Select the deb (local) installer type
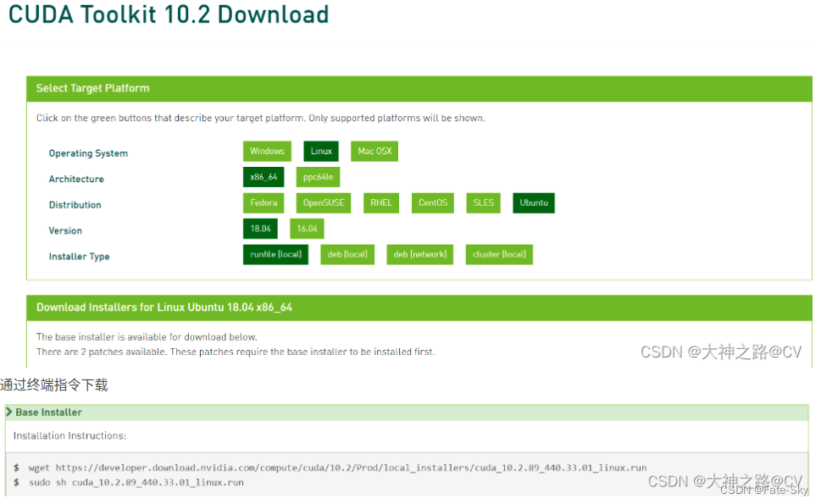The height and width of the screenshot is (504, 821). tap(347, 254)
